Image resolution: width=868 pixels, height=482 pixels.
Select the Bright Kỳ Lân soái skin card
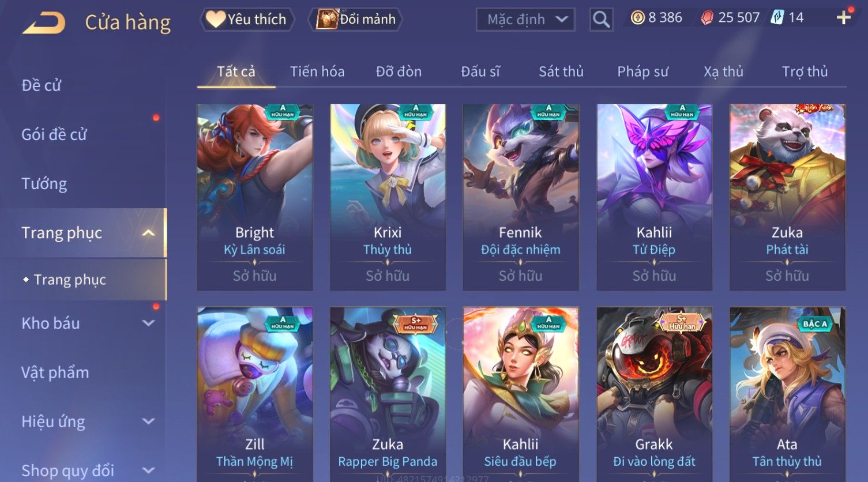(255, 197)
